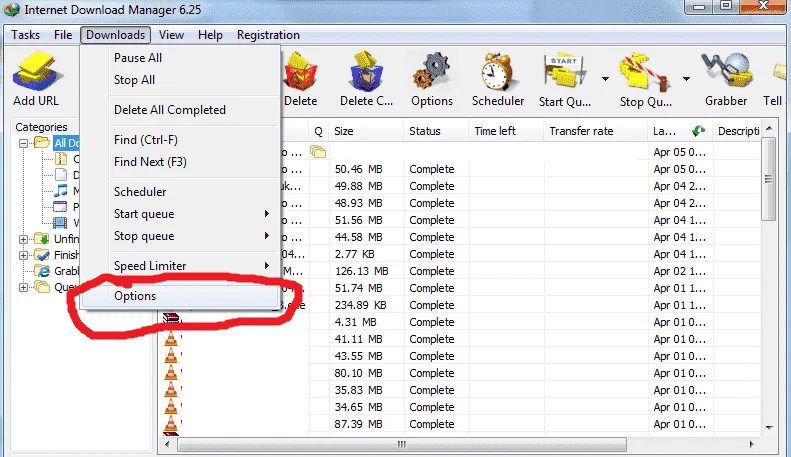The image size is (791, 457).
Task: Open Options from the gear toolbar icon
Action: (x=432, y=73)
